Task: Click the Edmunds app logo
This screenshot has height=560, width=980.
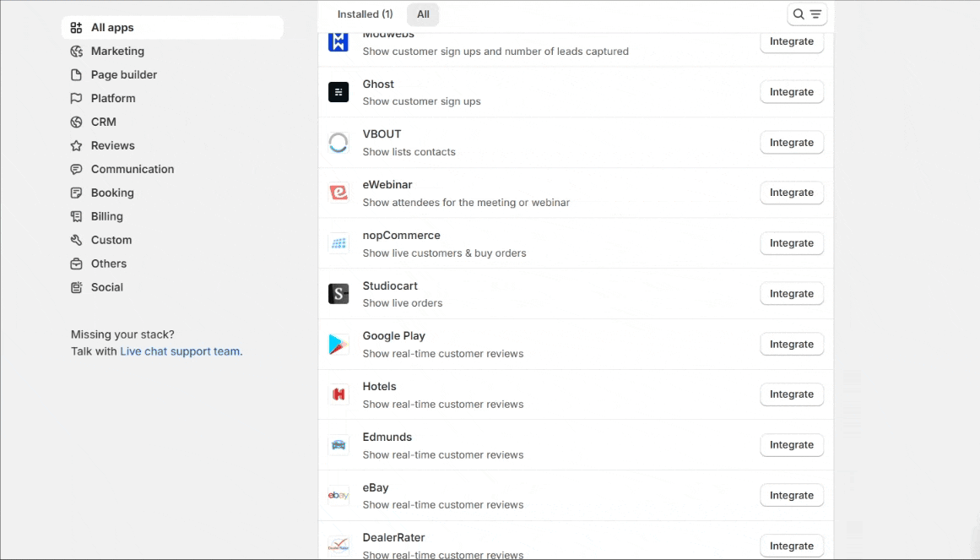Action: tap(338, 445)
